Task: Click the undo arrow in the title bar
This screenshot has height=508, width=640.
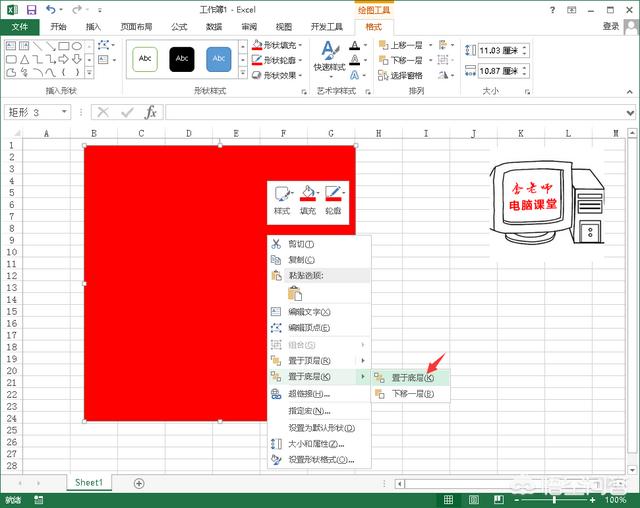Action: [50, 10]
